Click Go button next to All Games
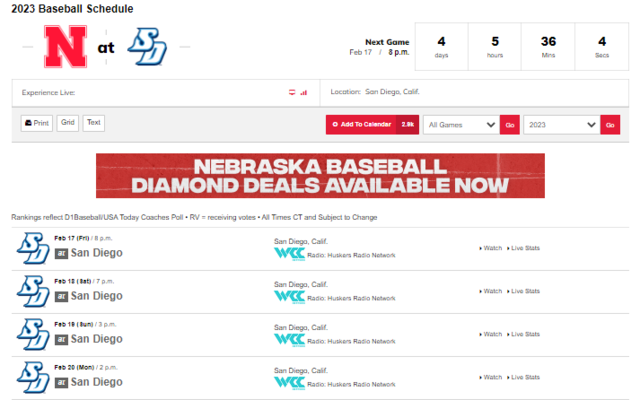Image resolution: width=640 pixels, height=400 pixels. click(x=510, y=125)
